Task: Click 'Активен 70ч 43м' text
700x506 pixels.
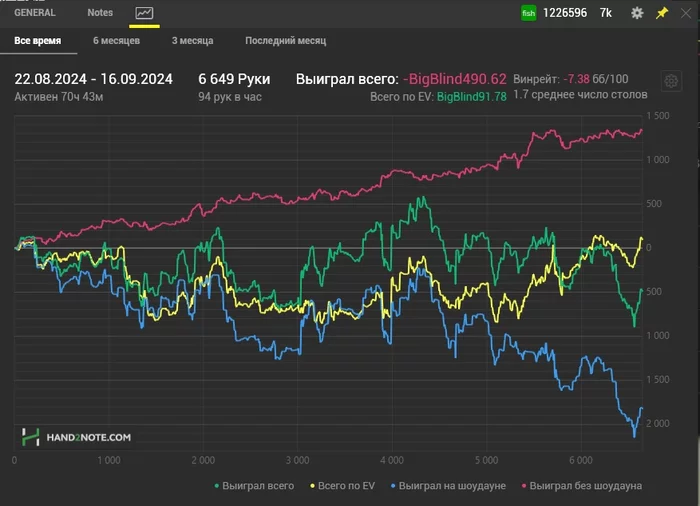Action: pos(58,97)
